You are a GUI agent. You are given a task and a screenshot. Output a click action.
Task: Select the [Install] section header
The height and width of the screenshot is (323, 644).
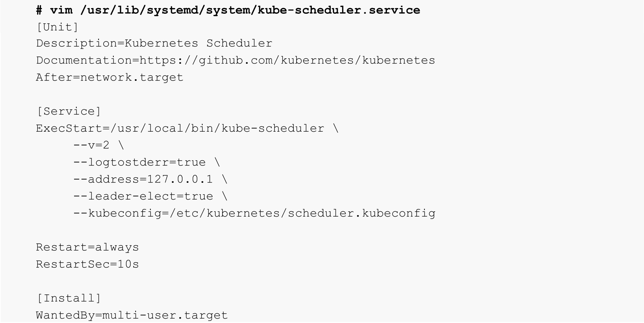[69, 298]
